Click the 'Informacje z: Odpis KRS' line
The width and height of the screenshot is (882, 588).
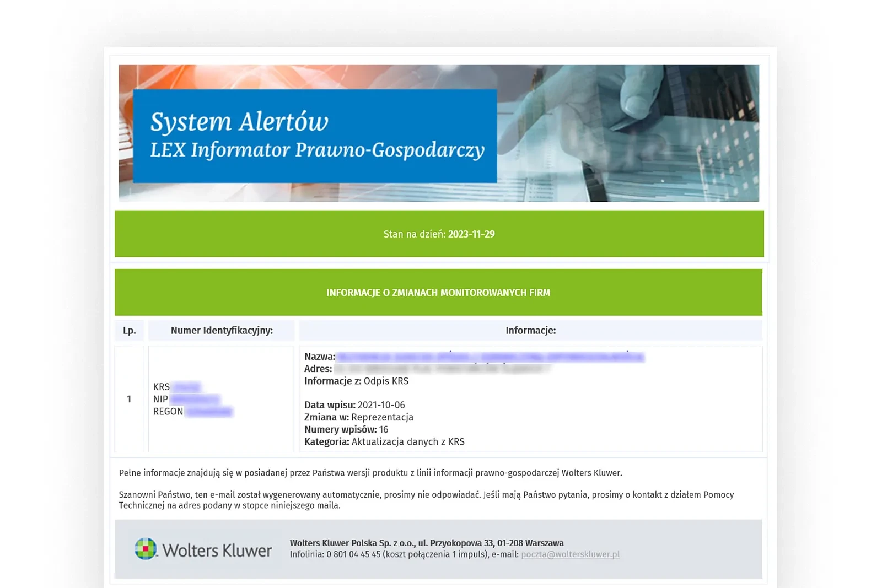[x=356, y=381]
